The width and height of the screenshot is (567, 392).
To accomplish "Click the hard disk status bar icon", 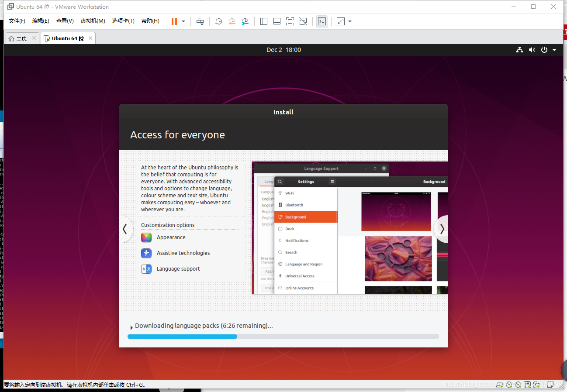I will tap(499, 384).
